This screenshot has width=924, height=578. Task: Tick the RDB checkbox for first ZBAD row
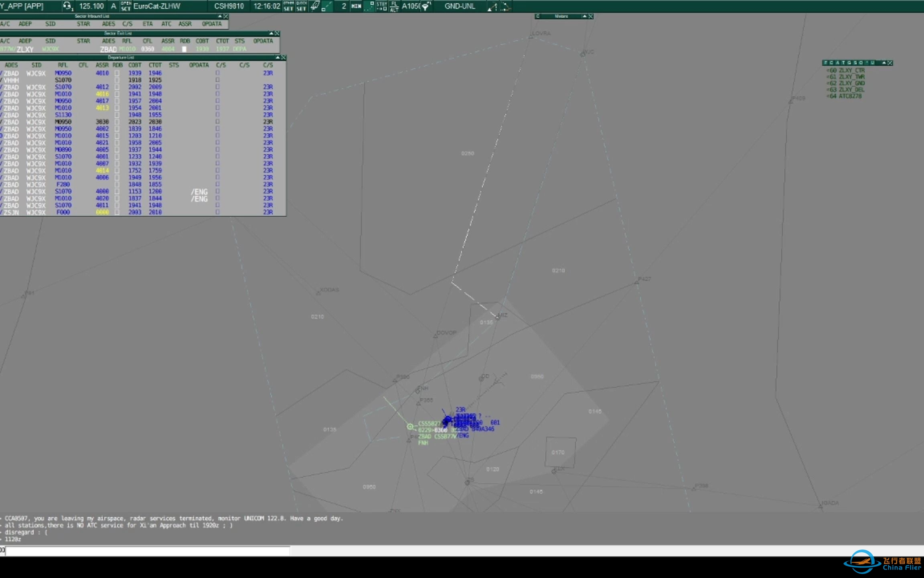click(117, 73)
